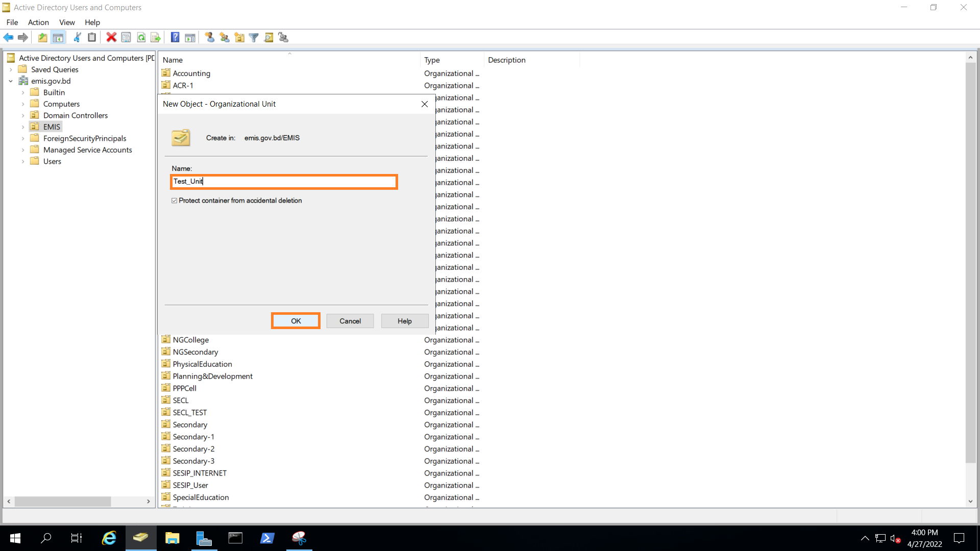Click the red Delete X icon
980x551 pixels.
point(111,37)
